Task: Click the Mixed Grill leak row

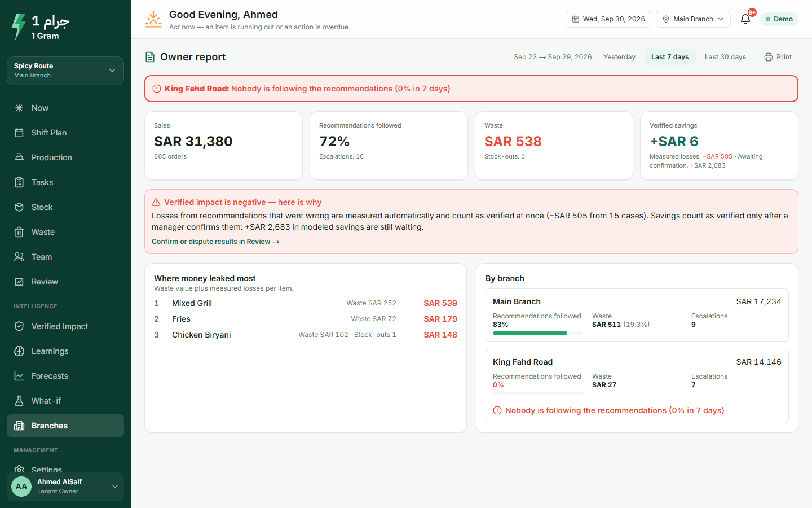Action: coord(306,303)
